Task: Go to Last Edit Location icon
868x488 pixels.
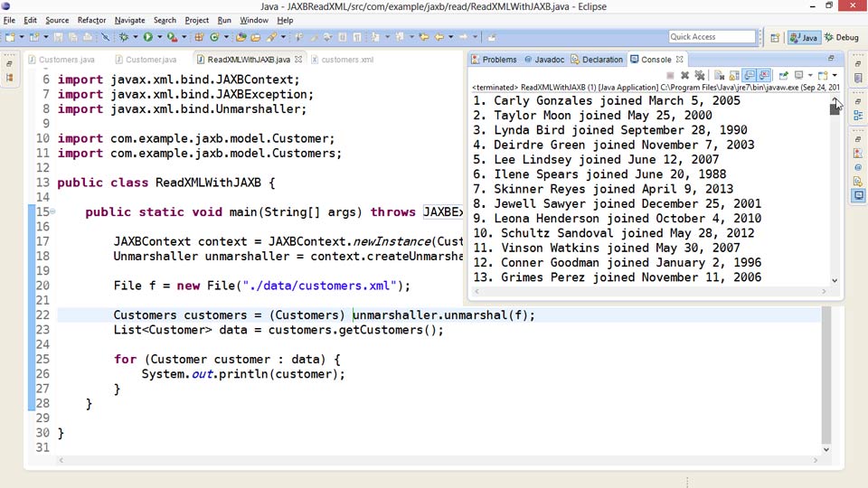Action: 423,37
